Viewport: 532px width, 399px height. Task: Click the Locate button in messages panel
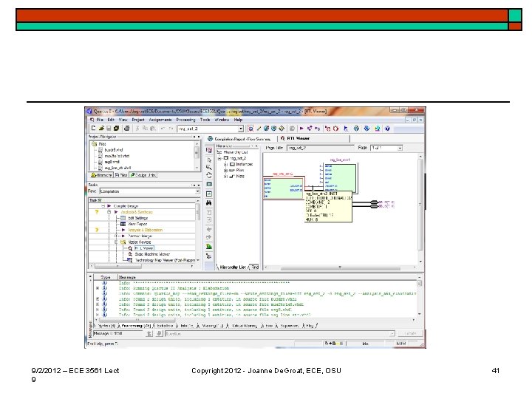(x=410, y=333)
